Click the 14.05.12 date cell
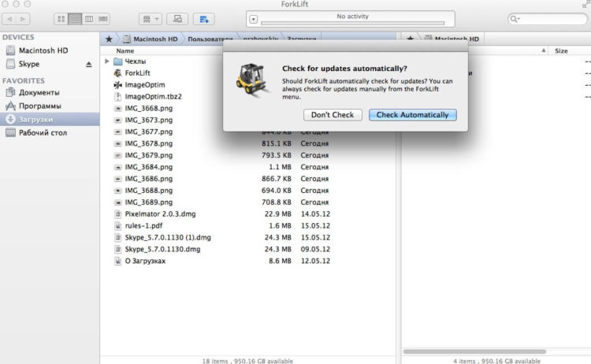This screenshot has height=364, width=591. coord(315,214)
